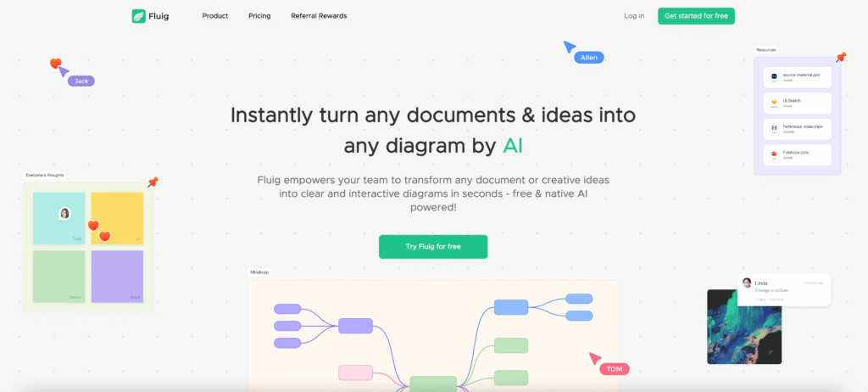Open the Product menu
This screenshot has width=868, height=392.
point(214,16)
